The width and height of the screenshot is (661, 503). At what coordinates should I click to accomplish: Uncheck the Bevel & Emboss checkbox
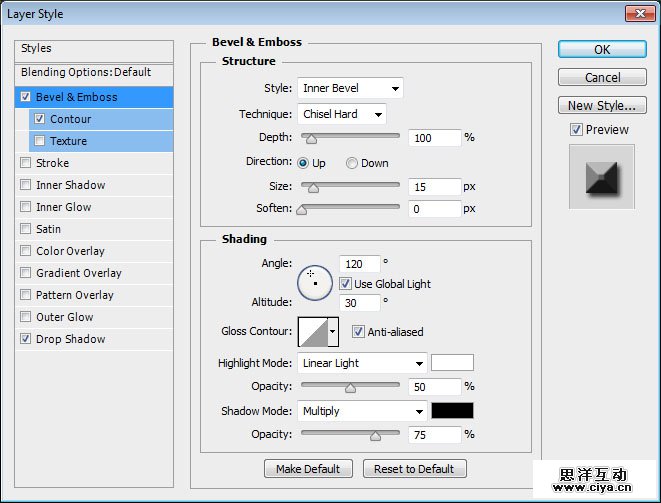(26, 97)
